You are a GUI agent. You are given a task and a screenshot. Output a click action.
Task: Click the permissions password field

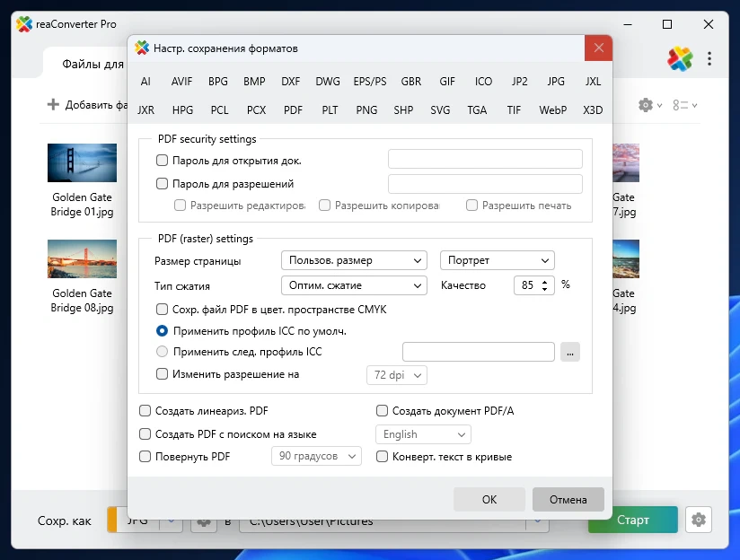485,184
